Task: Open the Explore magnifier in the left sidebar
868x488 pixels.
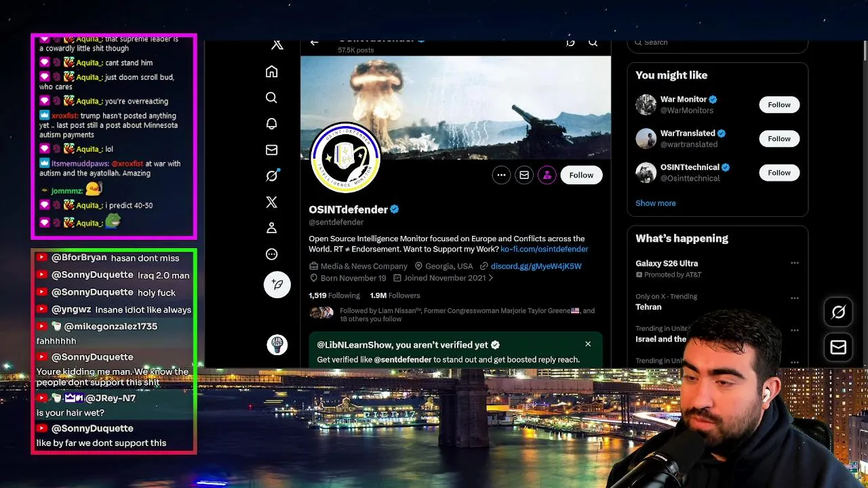Action: point(271,98)
